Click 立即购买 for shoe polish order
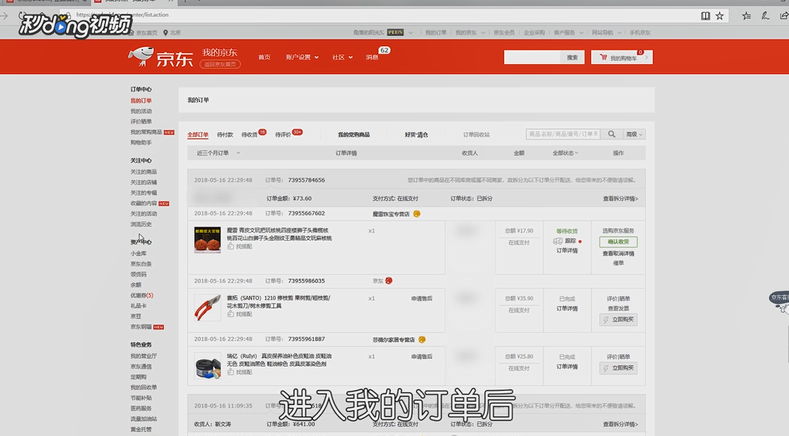Screen dimensions: 789x436 (618, 368)
